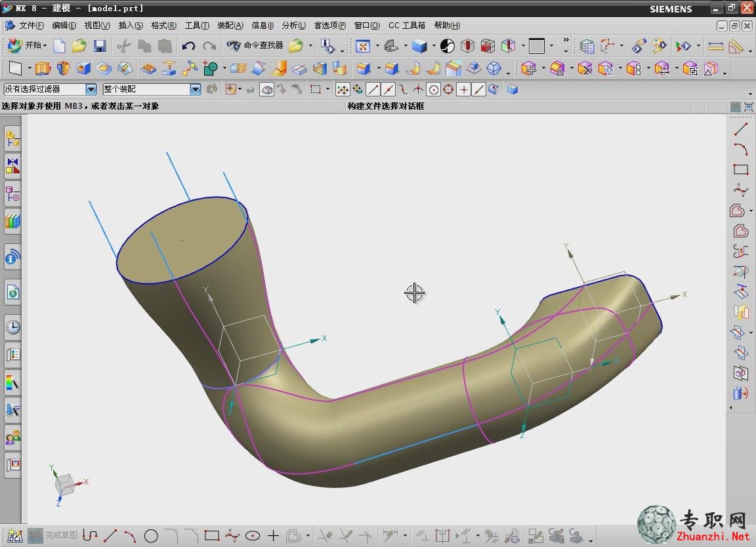Image resolution: width=756 pixels, height=547 pixels.
Task: Click the Revolve feature icon
Action: pyautogui.click(x=63, y=68)
